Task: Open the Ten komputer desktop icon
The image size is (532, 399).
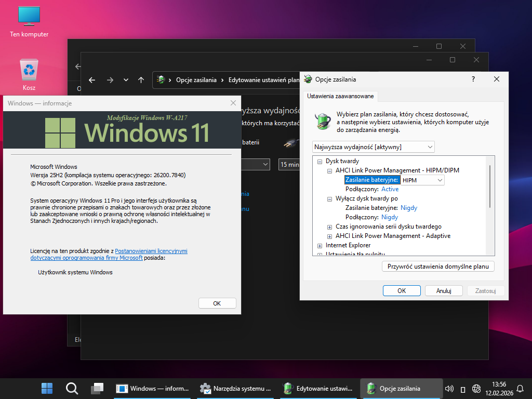Action: coord(29,21)
